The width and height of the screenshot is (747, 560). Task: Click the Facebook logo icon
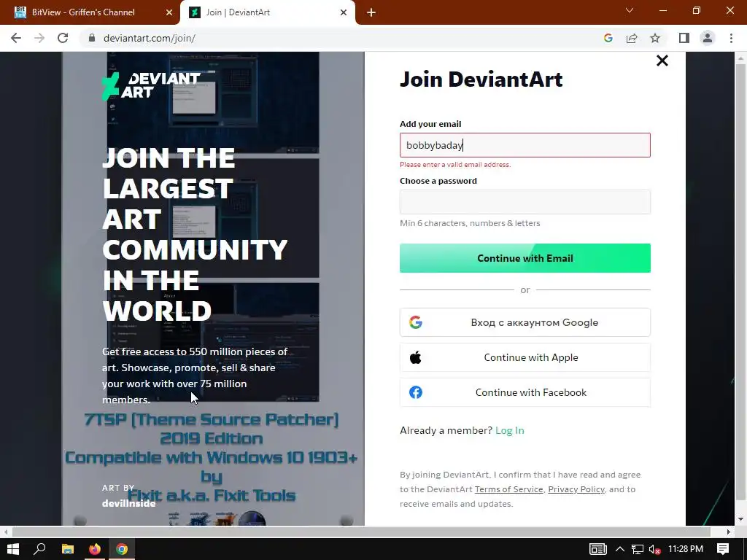coord(416,392)
